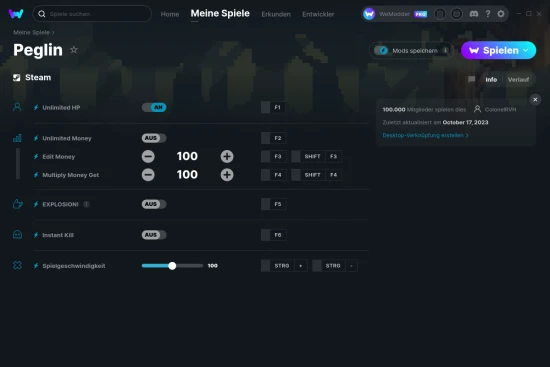Click the Spielgeschwindigkeit slider handle
Screen dimensions: 550x367
click(172, 266)
